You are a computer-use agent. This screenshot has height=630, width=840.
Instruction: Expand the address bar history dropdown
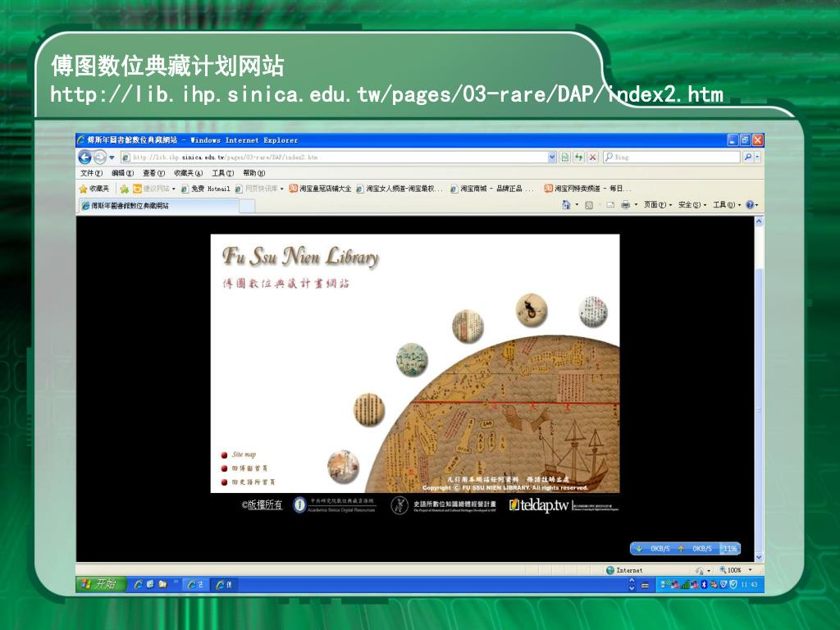[552, 157]
